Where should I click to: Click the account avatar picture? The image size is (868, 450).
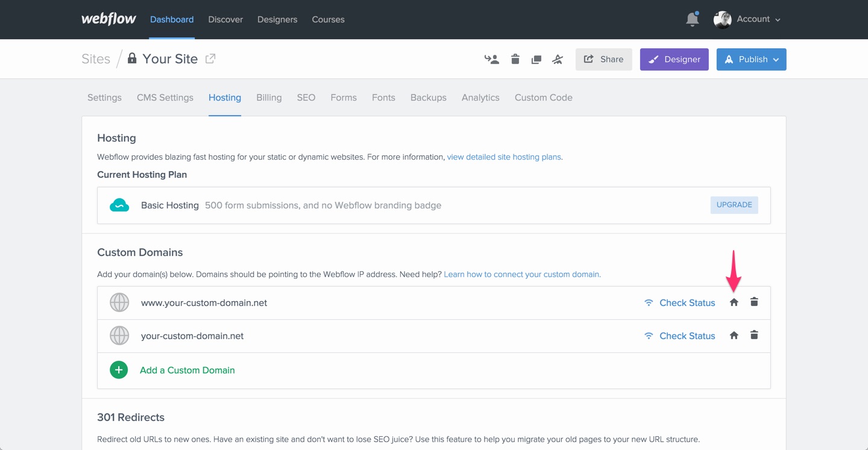pos(722,19)
